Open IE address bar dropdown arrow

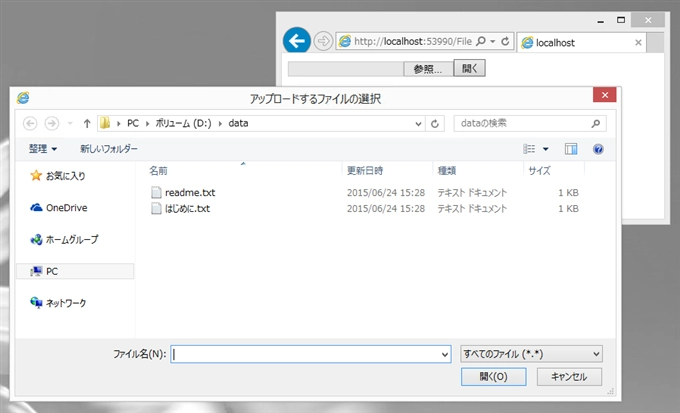pos(493,42)
